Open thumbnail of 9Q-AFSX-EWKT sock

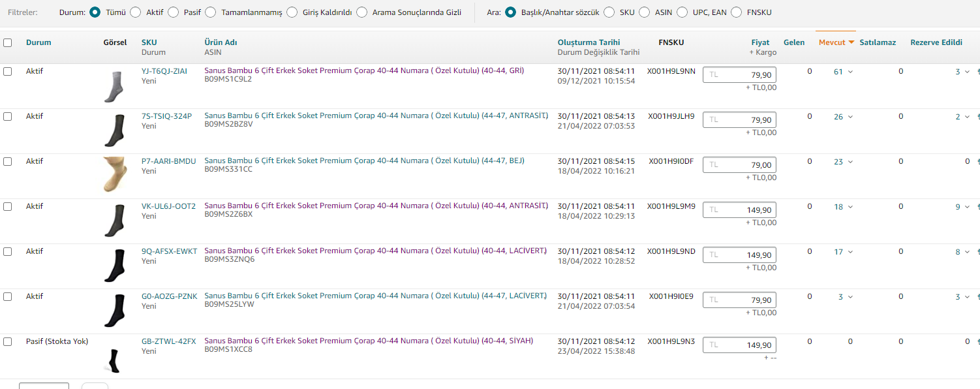tap(114, 266)
